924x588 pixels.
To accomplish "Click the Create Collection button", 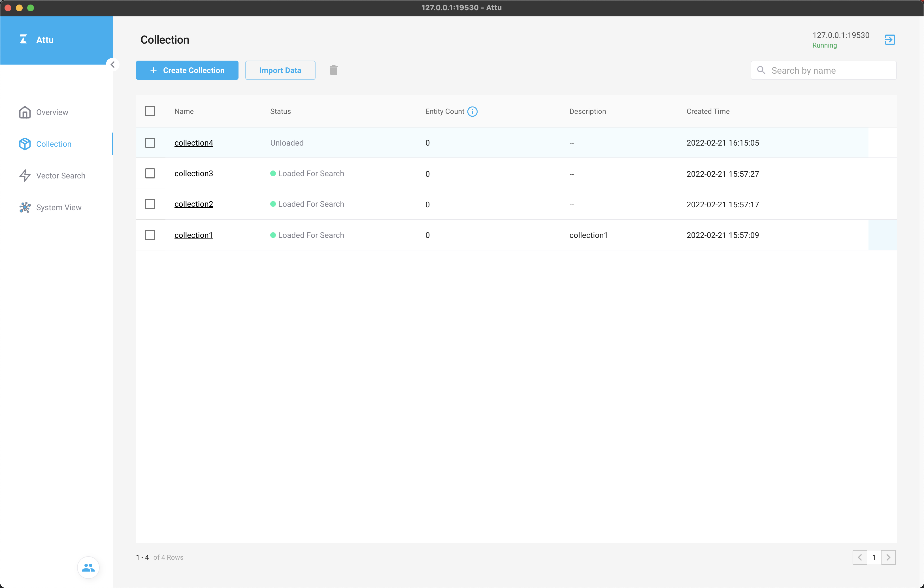I will point(187,70).
